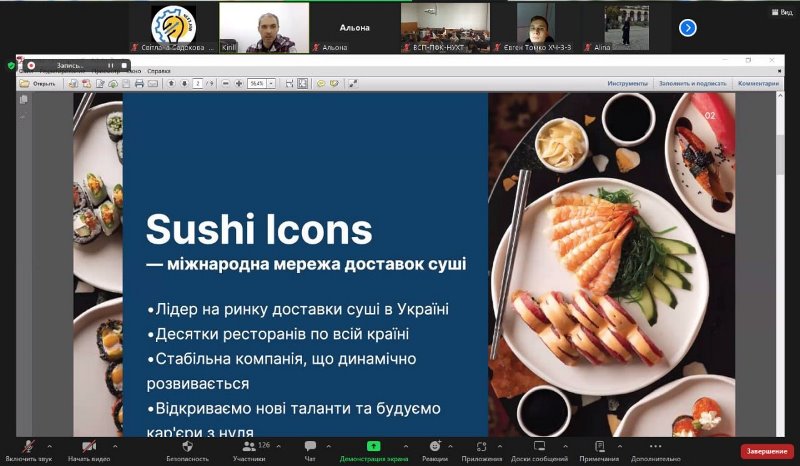The width and height of the screenshot is (800, 466).
Task: Print the document using the printer icon
Action: click(139, 84)
